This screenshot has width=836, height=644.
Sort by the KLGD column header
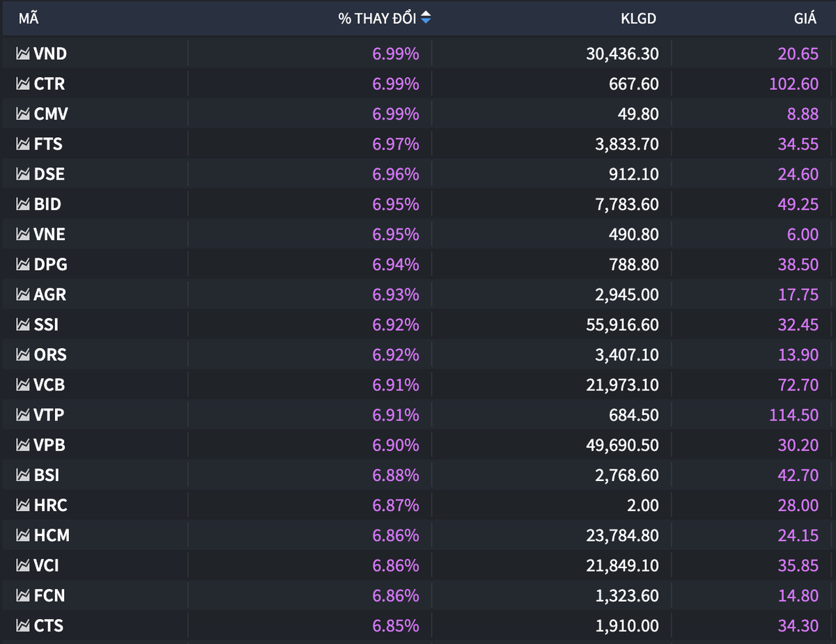point(638,19)
